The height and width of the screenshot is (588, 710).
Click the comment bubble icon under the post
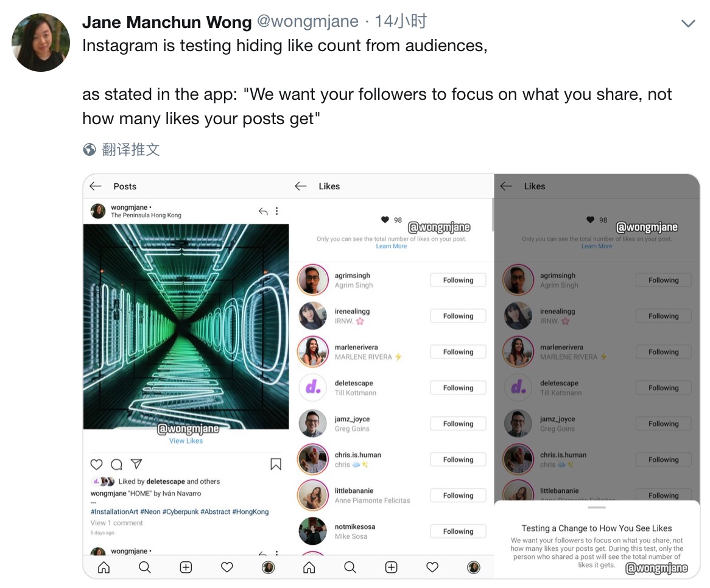click(116, 464)
